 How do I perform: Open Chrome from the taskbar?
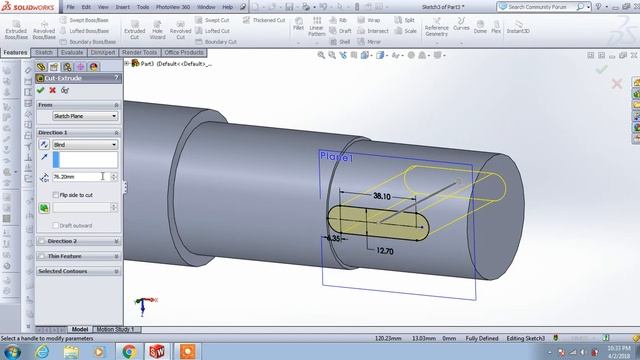point(129,351)
